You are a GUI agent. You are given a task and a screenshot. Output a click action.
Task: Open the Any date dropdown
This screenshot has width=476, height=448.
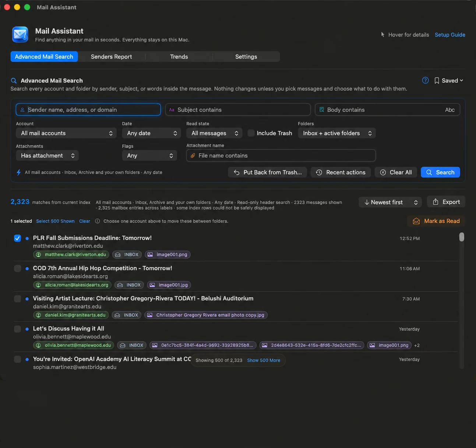151,133
